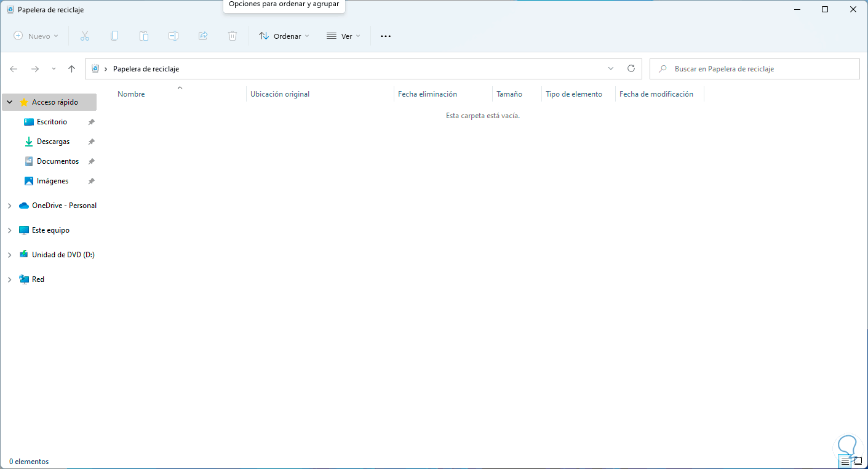Click the pin icon next to Imágenes
This screenshot has width=868, height=469.
tap(91, 181)
